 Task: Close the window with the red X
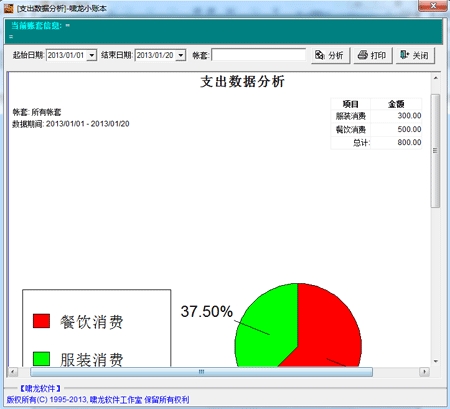(433, 6)
